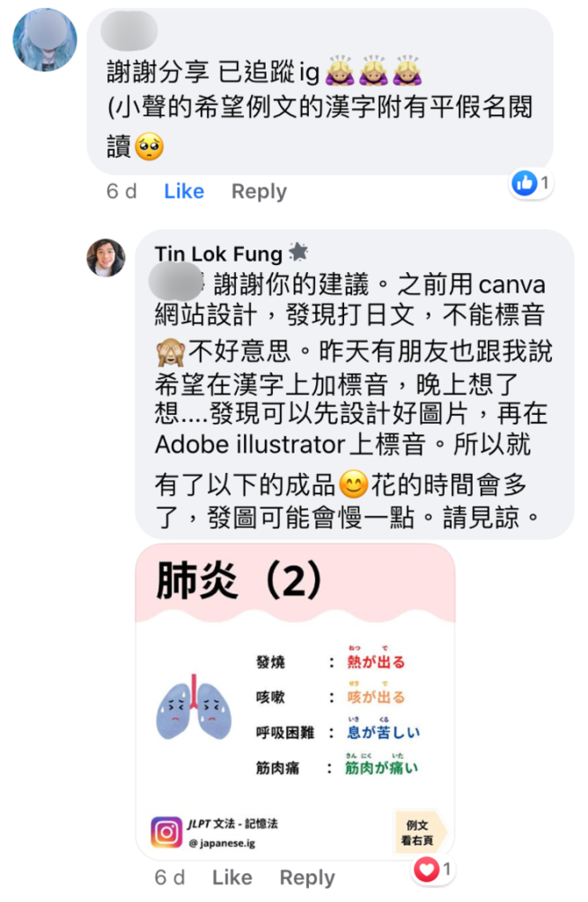The height and width of the screenshot is (902, 588).
Task: Open the blurred top commenter's profile picture
Action: [x=45, y=40]
